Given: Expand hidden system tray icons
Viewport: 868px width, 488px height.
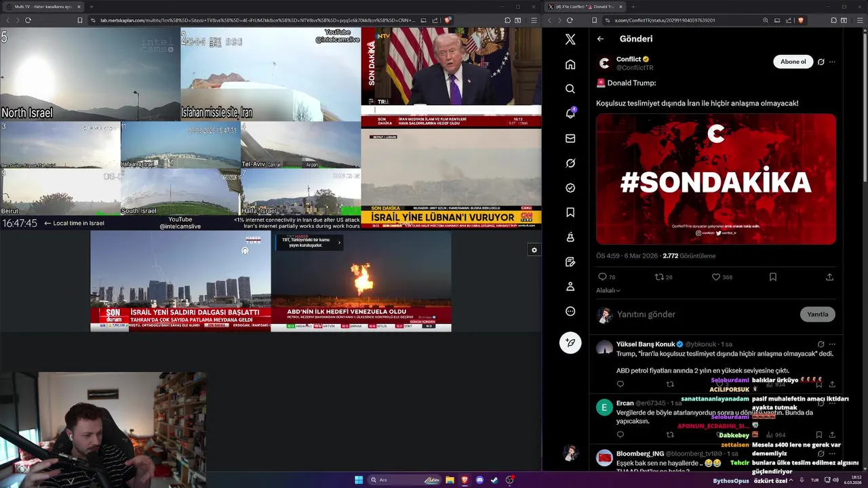Looking at the screenshot, I should pyautogui.click(x=791, y=480).
